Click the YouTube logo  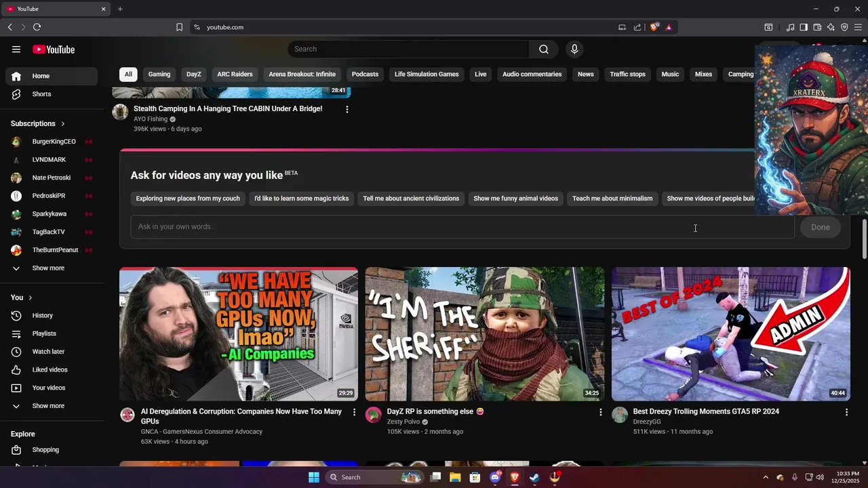point(54,49)
